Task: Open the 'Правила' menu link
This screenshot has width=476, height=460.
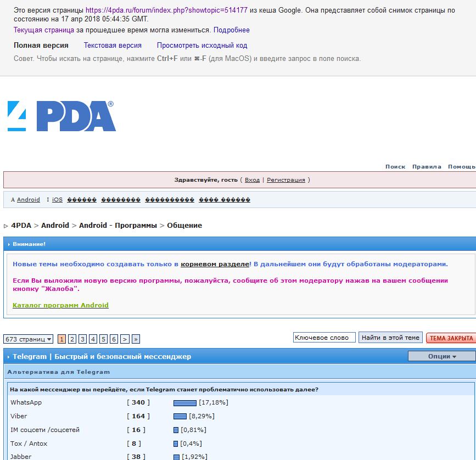Action: click(427, 166)
